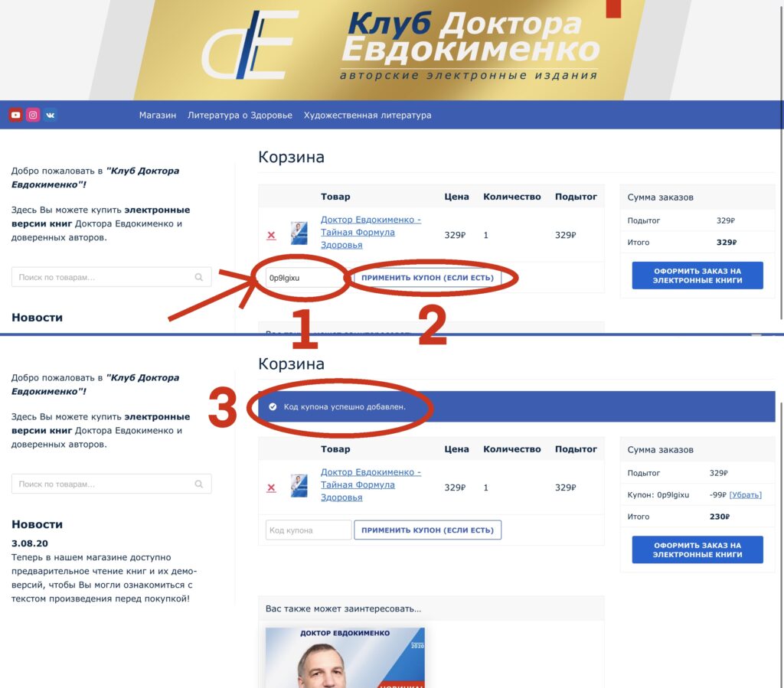Open Художественная литература menu item
The width and height of the screenshot is (784, 688).
point(367,116)
